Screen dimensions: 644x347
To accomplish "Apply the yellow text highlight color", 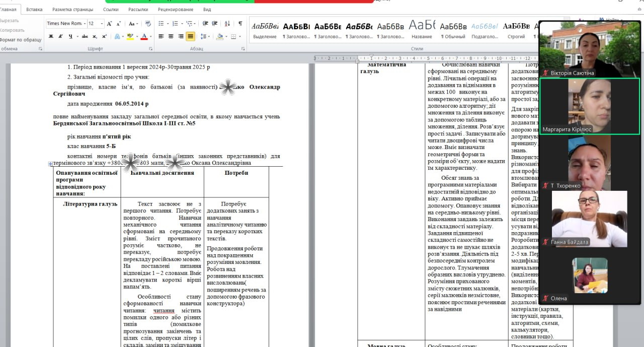I will pos(130,36).
